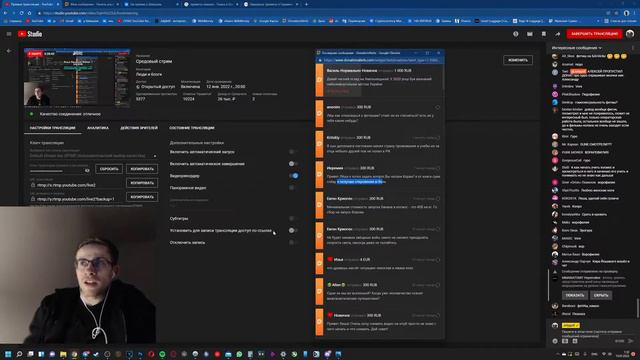Click the live stream preview thumbnail
Image resolution: width=640 pixels, height=360 pixels.
pos(77,78)
